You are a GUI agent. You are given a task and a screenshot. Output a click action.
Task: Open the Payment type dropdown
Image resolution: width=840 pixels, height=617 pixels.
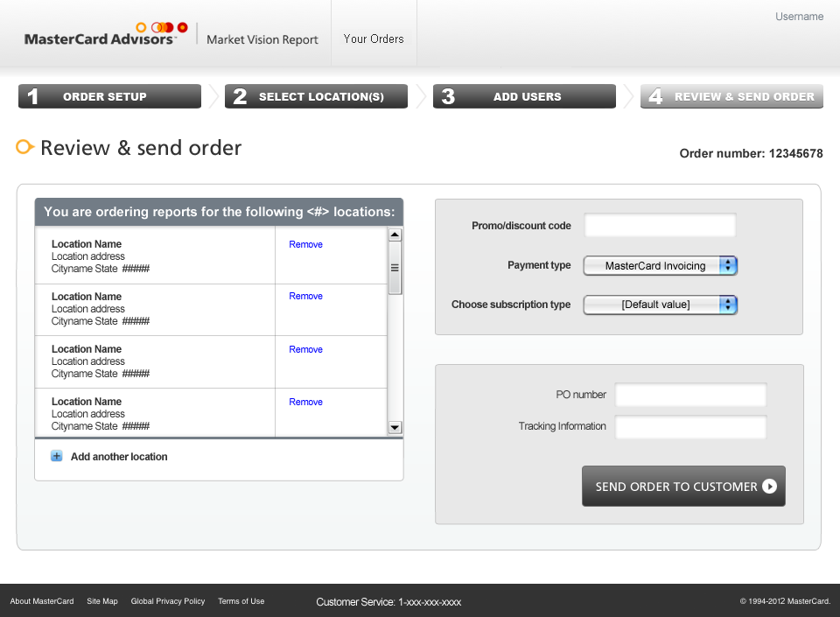[660, 266]
